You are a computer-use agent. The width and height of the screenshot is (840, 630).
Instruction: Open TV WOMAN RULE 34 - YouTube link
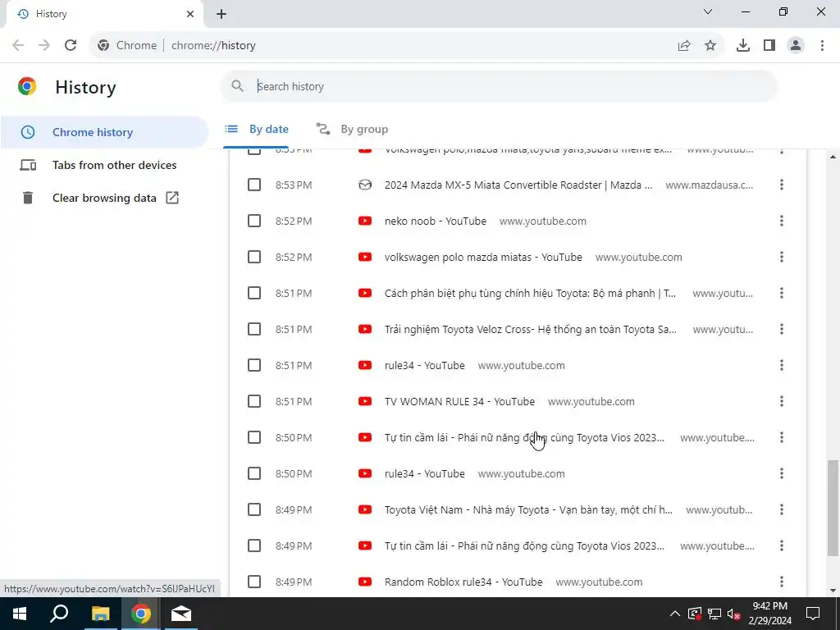pyautogui.click(x=459, y=401)
